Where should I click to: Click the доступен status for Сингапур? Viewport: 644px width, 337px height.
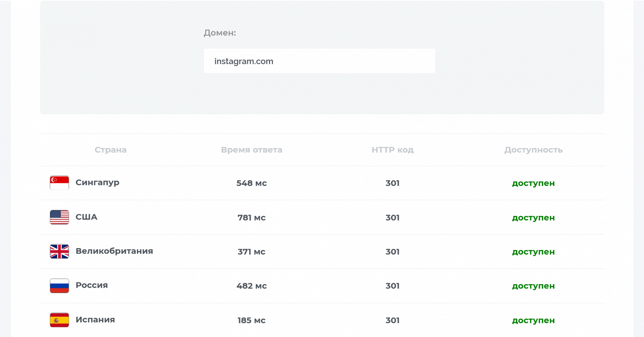tap(533, 183)
